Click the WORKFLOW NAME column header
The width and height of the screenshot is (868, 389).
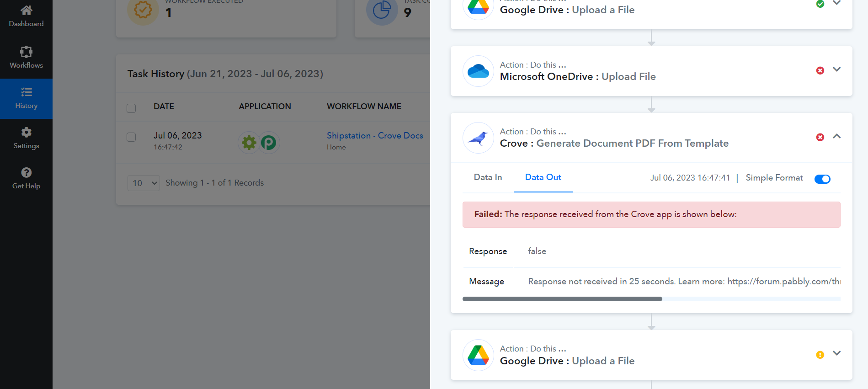tap(364, 107)
